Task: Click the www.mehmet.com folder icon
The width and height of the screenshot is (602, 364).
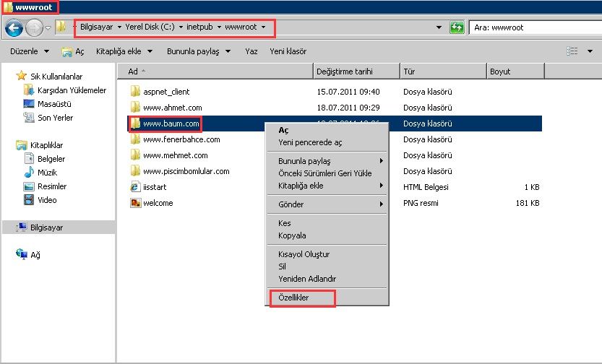Action: (x=135, y=155)
